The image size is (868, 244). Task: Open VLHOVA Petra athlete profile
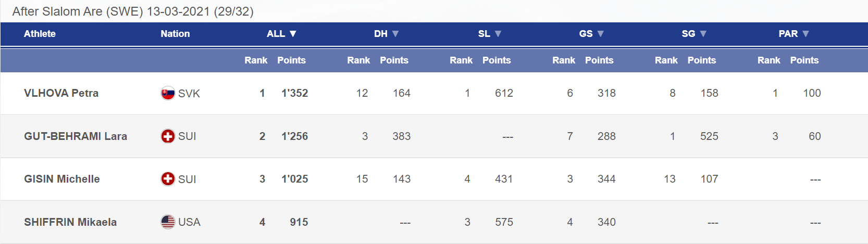click(61, 93)
